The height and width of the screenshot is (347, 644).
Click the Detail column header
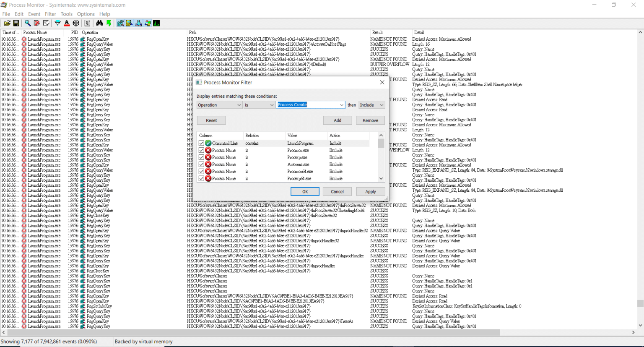pyautogui.click(x=524, y=32)
